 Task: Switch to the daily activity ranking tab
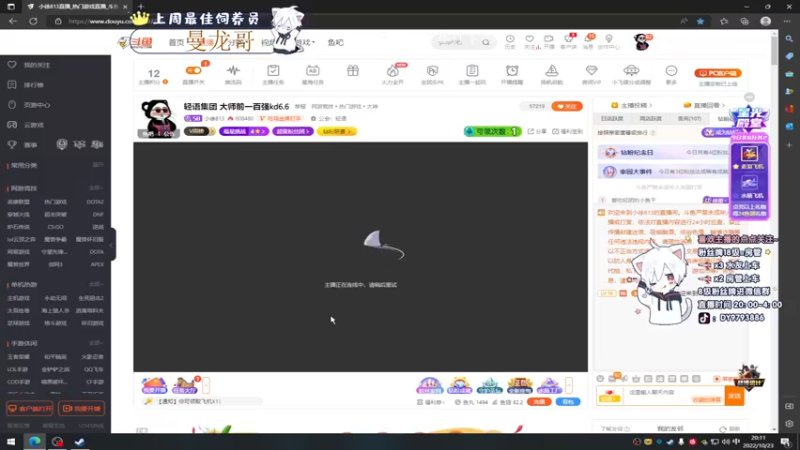tap(612, 118)
